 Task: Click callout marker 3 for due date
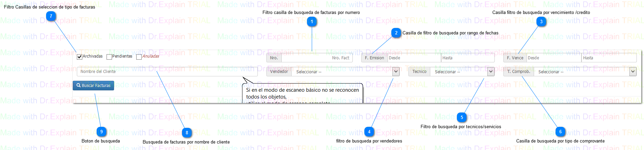pos(541,22)
